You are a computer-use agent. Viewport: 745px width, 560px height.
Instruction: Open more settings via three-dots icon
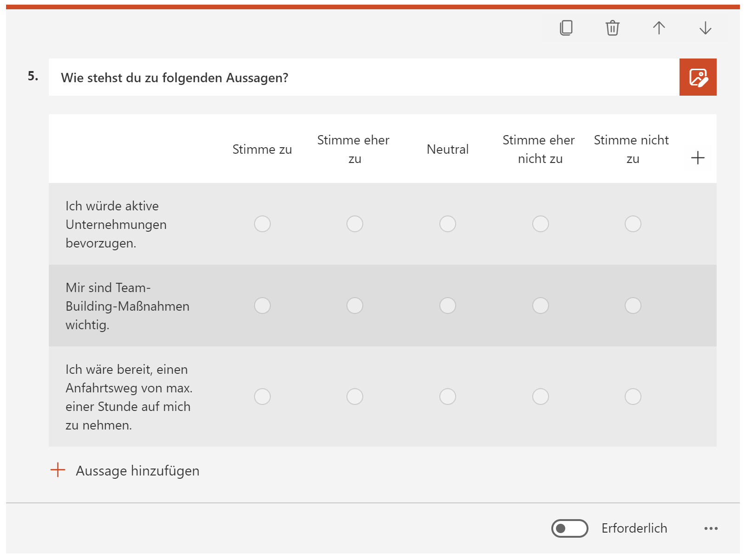711,528
